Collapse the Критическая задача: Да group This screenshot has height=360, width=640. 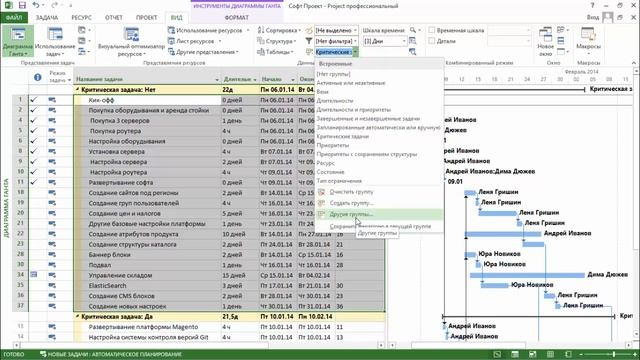pos(78,316)
